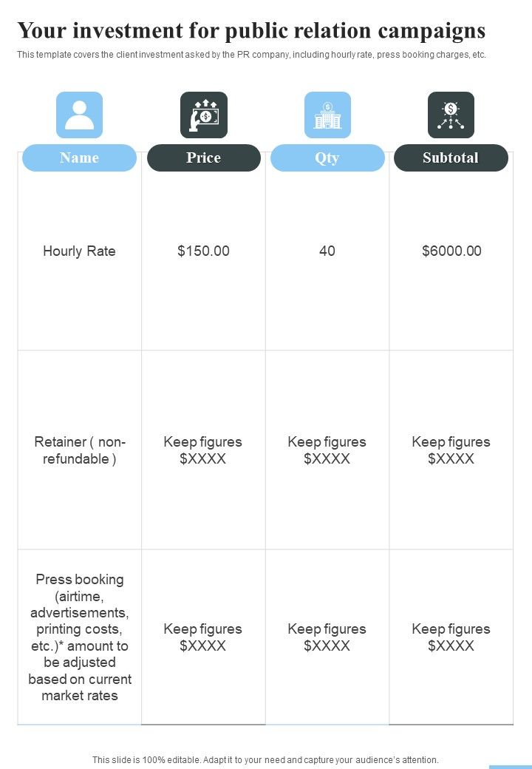Click the Press booking description cell
Viewport: 532px width, 769px height.
coord(80,637)
